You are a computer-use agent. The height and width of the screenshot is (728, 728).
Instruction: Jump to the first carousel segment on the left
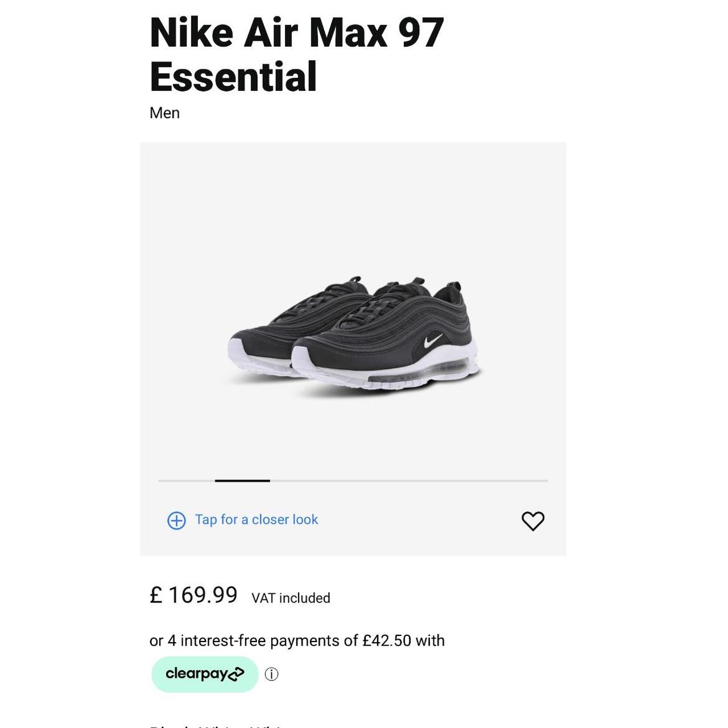186,481
